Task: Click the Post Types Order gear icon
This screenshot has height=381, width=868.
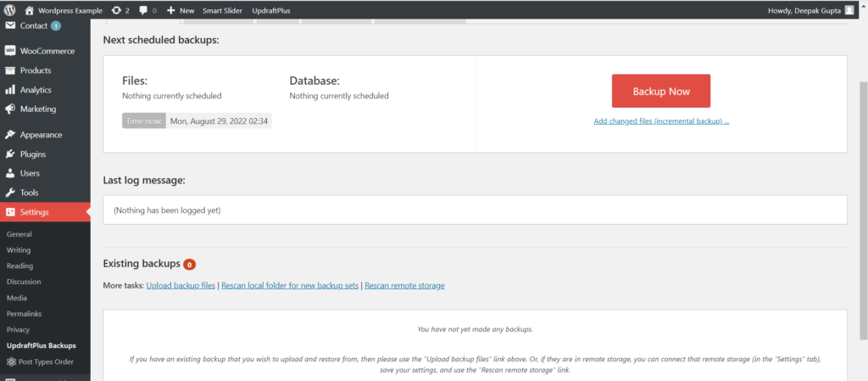Action: click(11, 361)
